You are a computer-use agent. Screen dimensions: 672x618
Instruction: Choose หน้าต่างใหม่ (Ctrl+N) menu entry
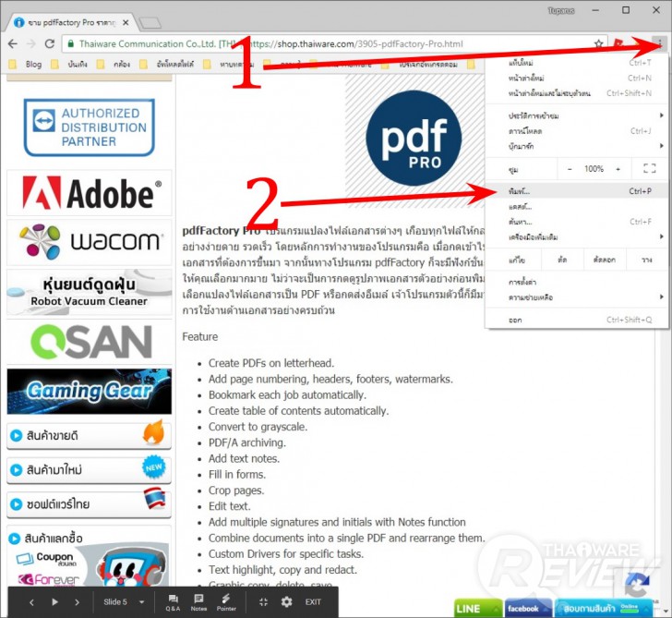(577, 78)
